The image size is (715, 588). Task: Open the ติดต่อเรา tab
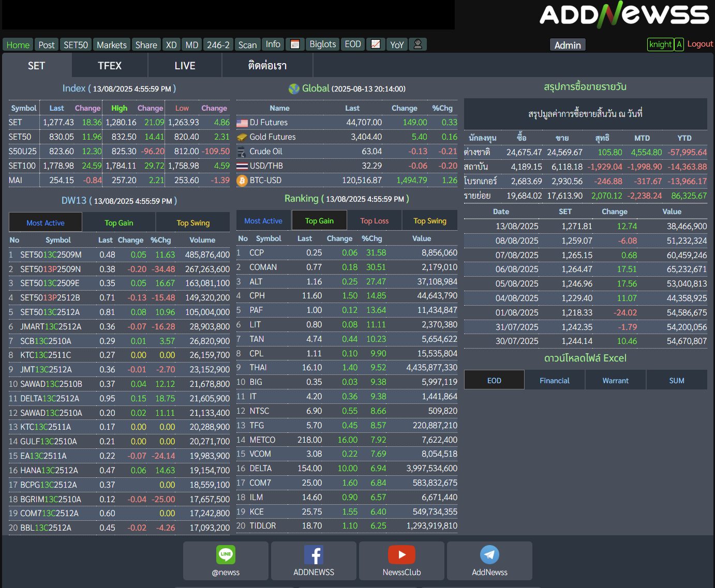tap(267, 66)
